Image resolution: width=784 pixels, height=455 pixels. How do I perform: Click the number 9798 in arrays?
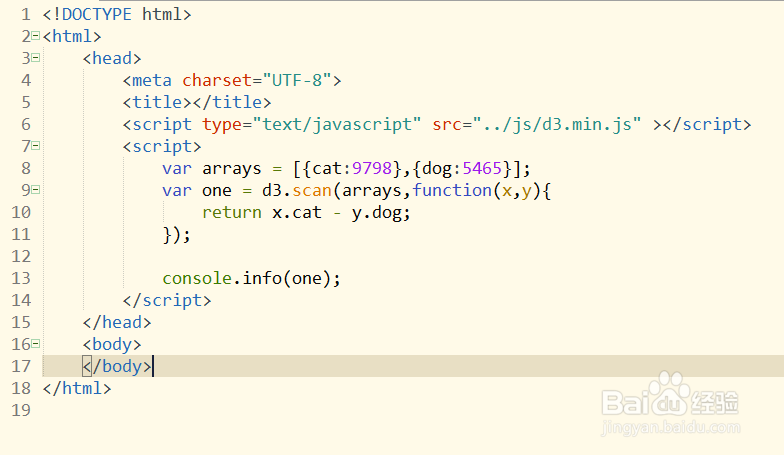[x=372, y=168]
